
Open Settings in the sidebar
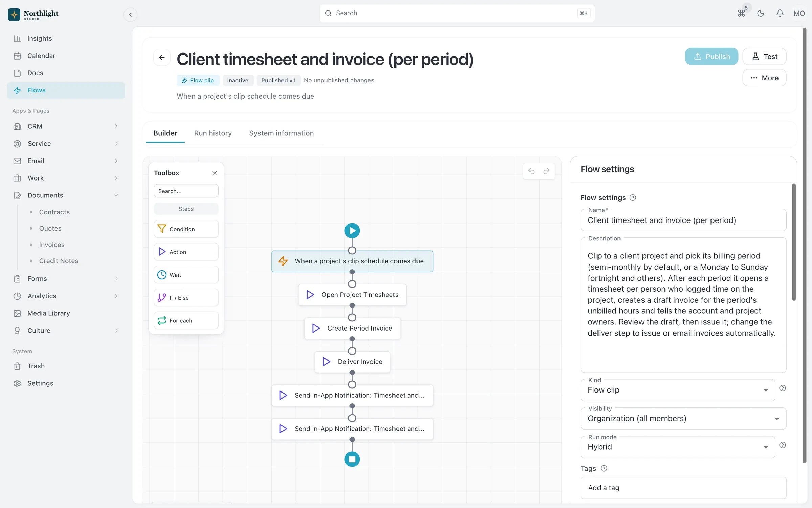pyautogui.click(x=66, y=383)
